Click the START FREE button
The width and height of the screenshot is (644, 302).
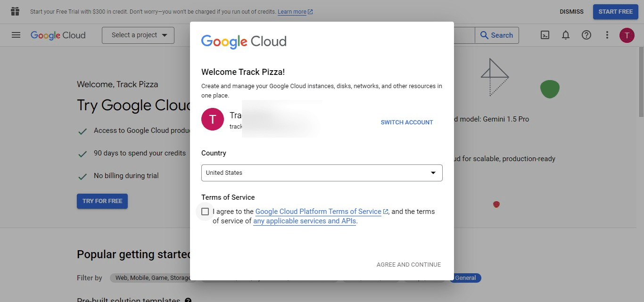tap(615, 12)
